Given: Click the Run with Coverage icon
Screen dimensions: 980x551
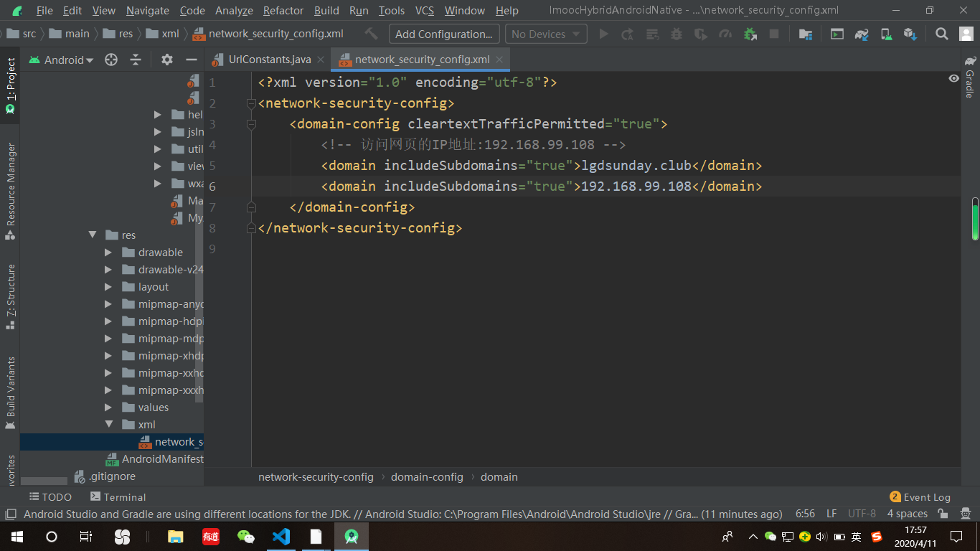Looking at the screenshot, I should pyautogui.click(x=701, y=34).
